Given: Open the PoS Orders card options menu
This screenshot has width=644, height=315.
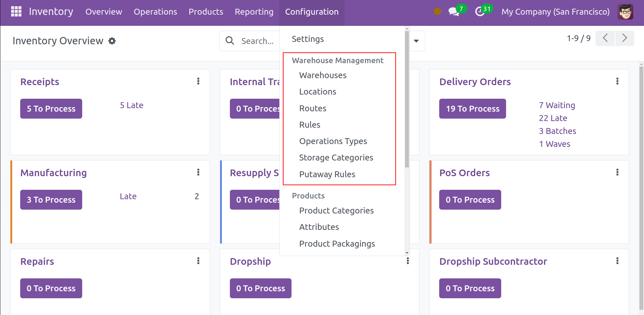Looking at the screenshot, I should click(x=617, y=172).
